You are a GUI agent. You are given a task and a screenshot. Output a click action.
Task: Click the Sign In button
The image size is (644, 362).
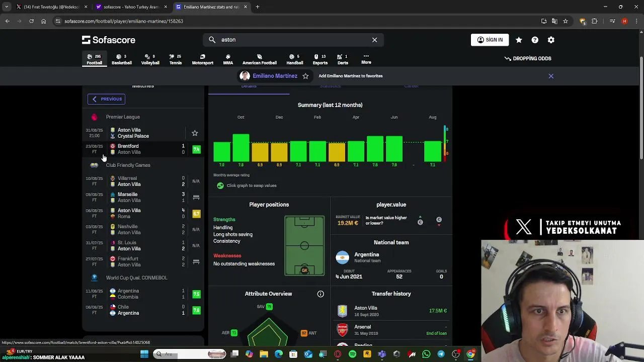[x=490, y=40]
